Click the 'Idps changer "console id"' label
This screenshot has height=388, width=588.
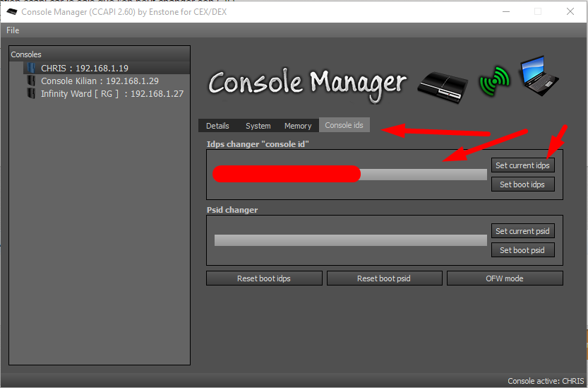[x=258, y=144]
